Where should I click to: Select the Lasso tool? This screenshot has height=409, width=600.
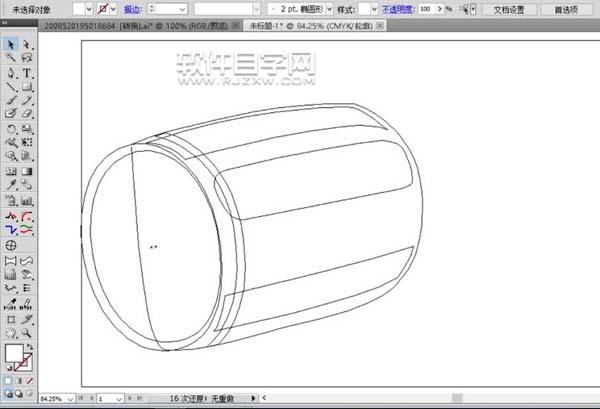point(27,59)
